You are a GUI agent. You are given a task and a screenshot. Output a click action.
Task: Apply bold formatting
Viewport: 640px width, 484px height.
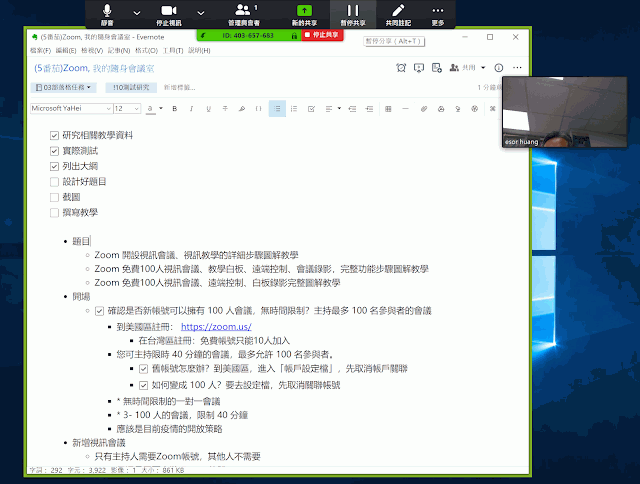[x=175, y=109]
